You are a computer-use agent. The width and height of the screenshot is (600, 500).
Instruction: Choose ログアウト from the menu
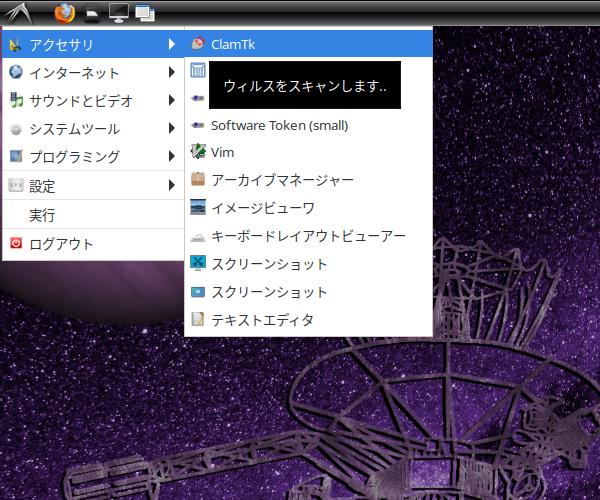coord(93,244)
